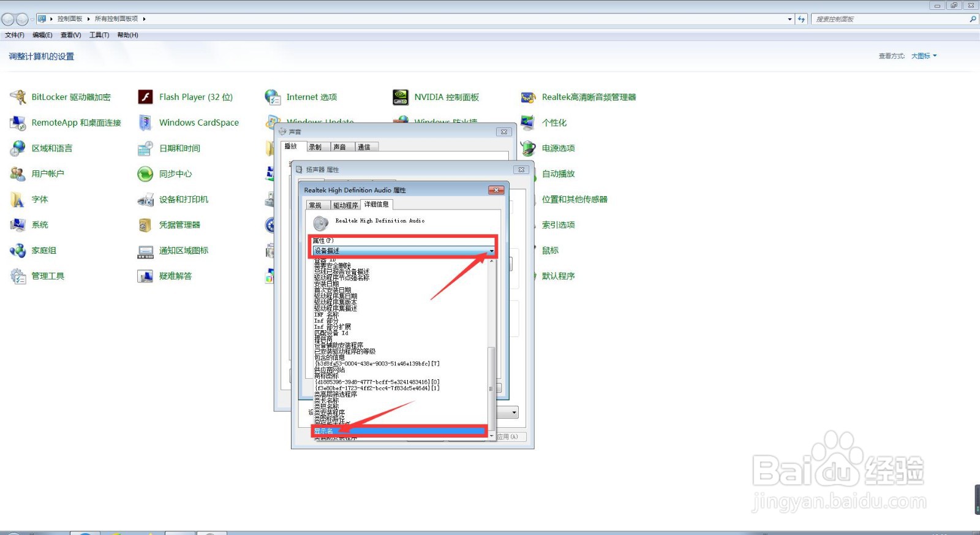
Task: Click 控制面板 in address breadcrumb
Action: point(70,19)
